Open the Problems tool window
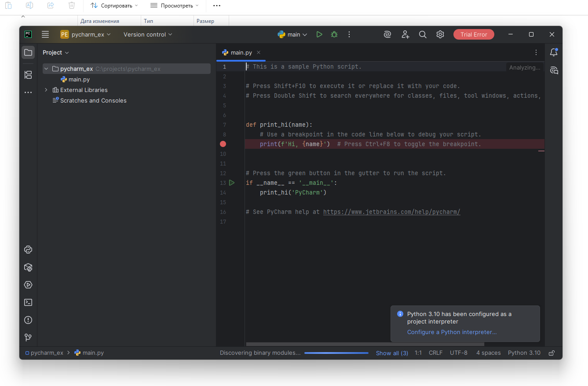Screen dimensions: 588x386 point(28,320)
